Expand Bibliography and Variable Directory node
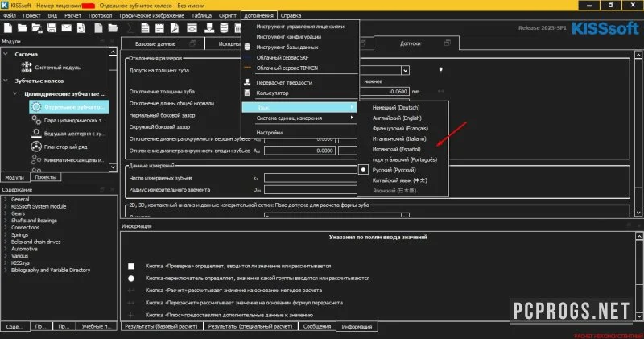The image size is (644, 339). [x=6, y=271]
